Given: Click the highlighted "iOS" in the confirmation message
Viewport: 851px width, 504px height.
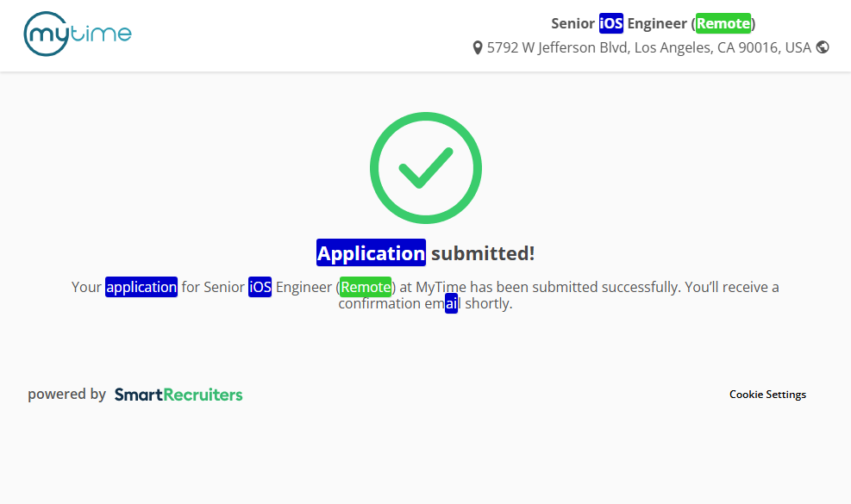Looking at the screenshot, I should 260,287.
